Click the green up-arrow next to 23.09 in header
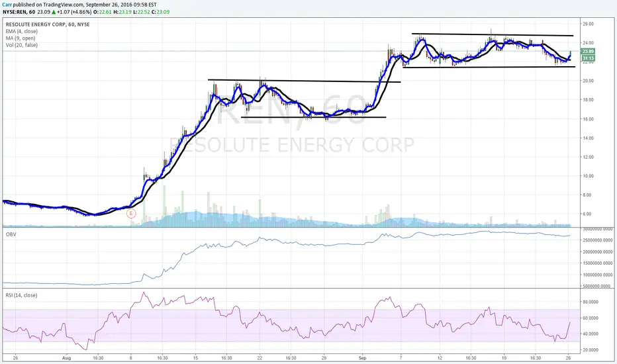 54,12
